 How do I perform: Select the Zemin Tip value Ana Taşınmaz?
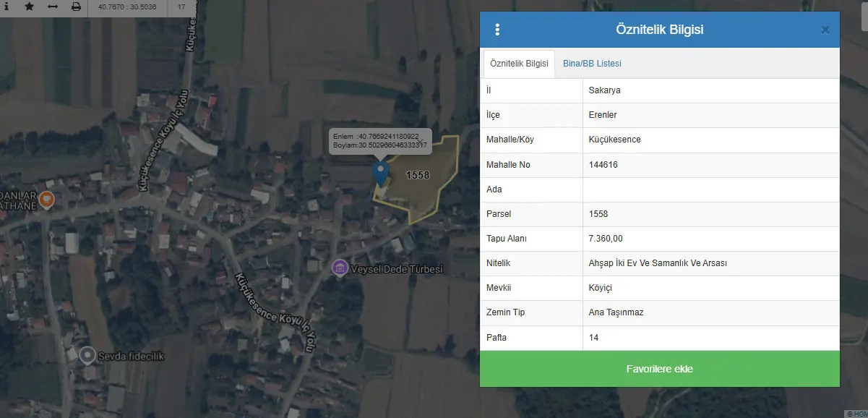coord(616,312)
